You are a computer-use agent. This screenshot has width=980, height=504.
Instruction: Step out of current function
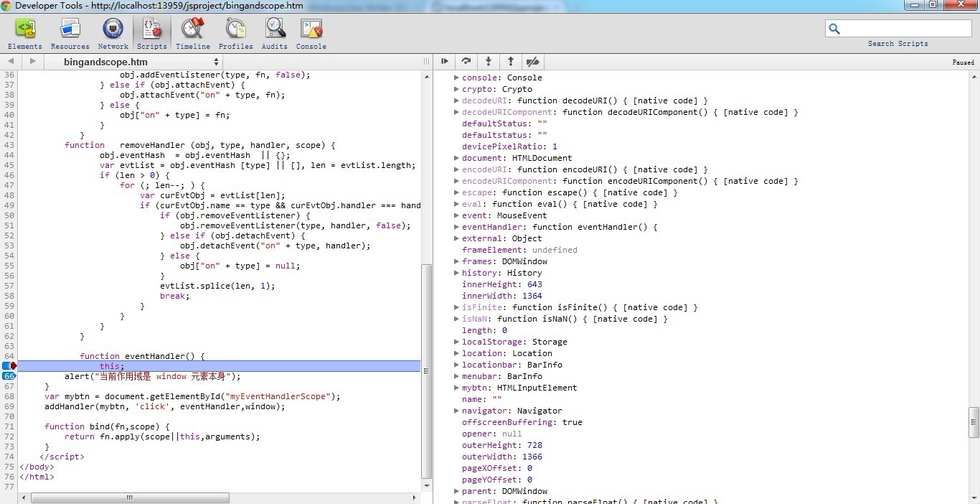pyautogui.click(x=510, y=62)
